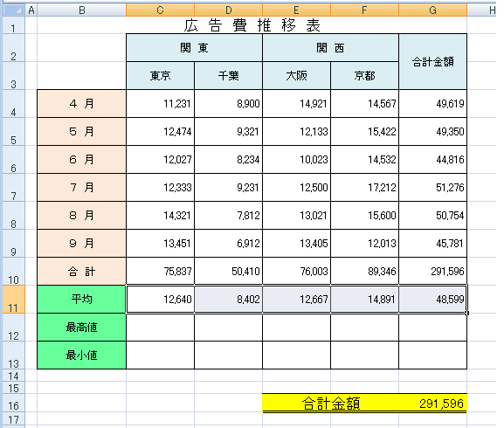Select the 6月 row label
Screen dimensions: 504x428
click(81, 159)
